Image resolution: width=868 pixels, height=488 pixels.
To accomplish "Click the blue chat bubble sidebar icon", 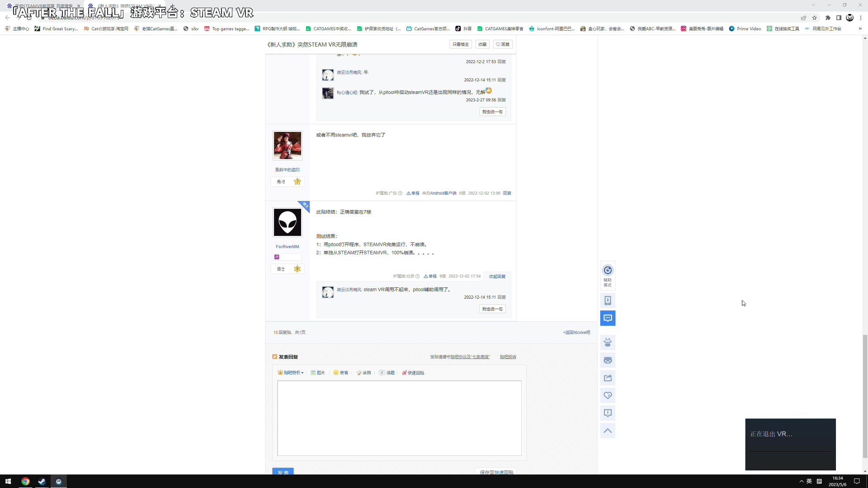I will coord(608,318).
